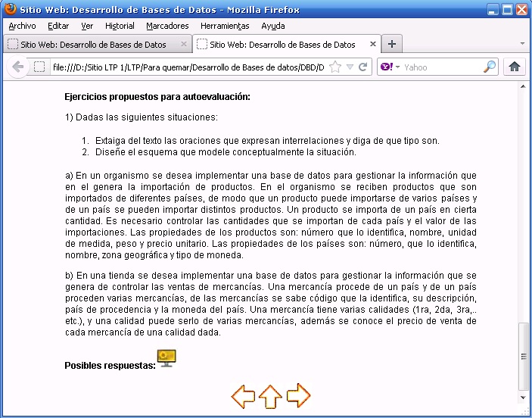
Task: Close the active second tab
Action: [372, 45]
